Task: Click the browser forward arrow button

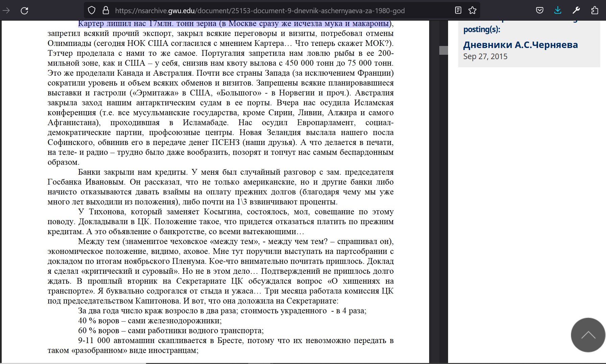Action: click(x=6, y=10)
